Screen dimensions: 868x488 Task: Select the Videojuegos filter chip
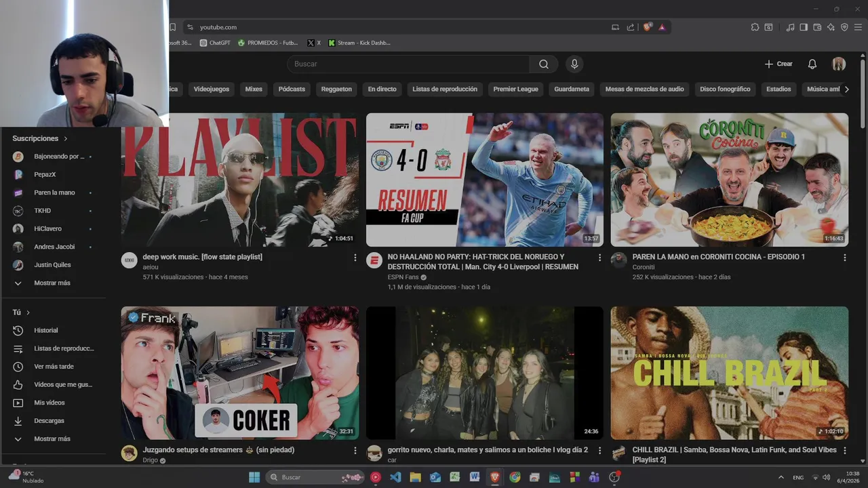[212, 89]
